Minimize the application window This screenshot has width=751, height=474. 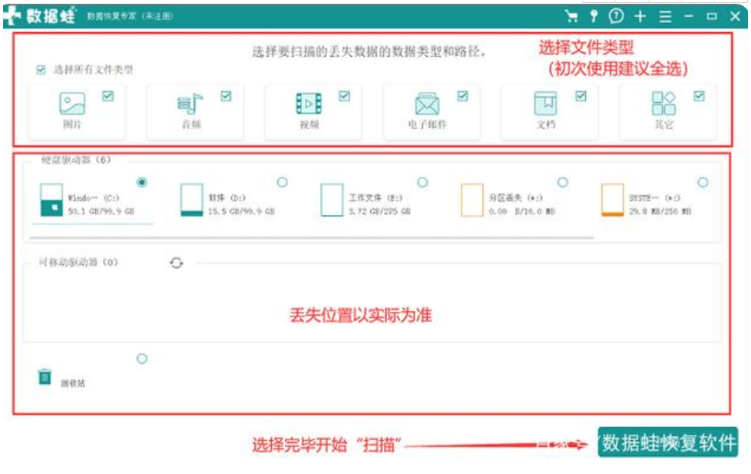point(688,16)
